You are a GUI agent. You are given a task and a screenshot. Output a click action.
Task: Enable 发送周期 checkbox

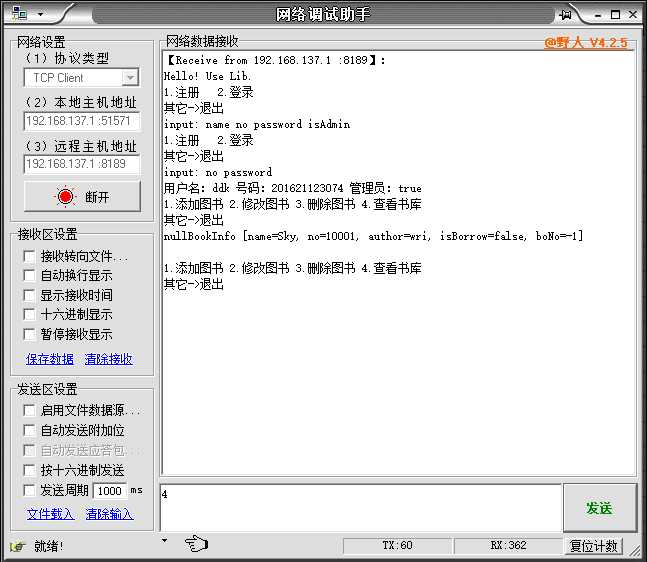tap(29, 491)
